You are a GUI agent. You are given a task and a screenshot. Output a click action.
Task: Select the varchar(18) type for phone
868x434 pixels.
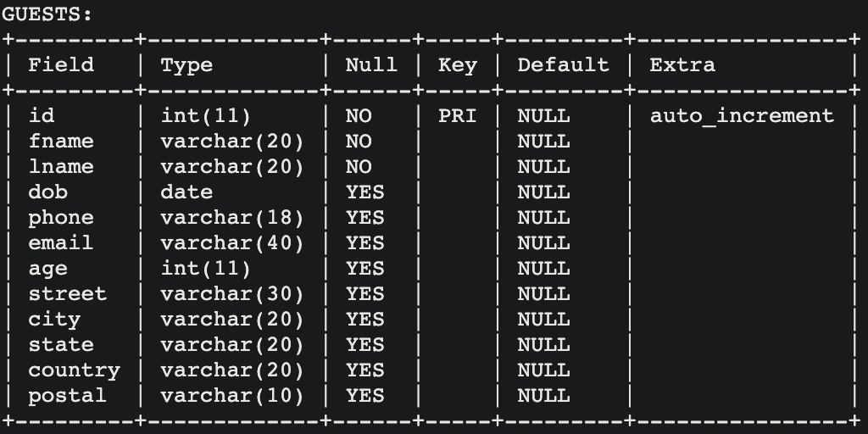click(231, 218)
